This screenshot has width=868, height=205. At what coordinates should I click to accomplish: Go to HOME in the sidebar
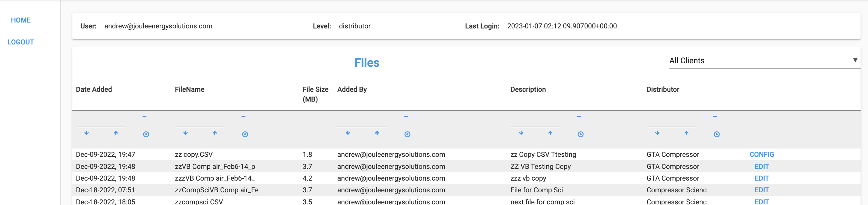click(x=21, y=20)
